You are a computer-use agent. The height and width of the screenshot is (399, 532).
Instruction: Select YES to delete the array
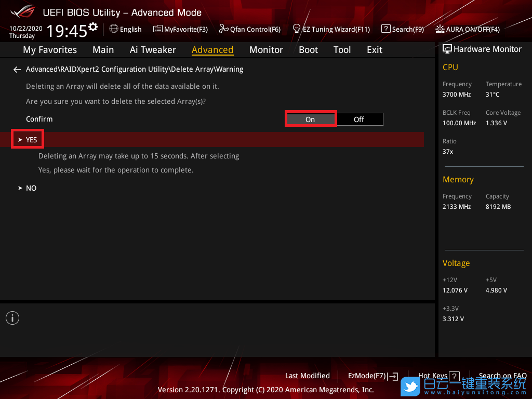31,140
